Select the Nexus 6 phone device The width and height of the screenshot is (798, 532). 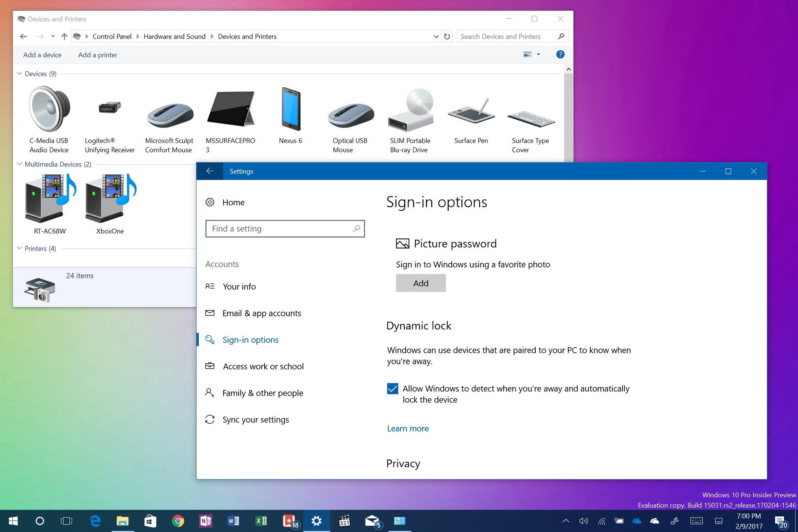coord(291,115)
